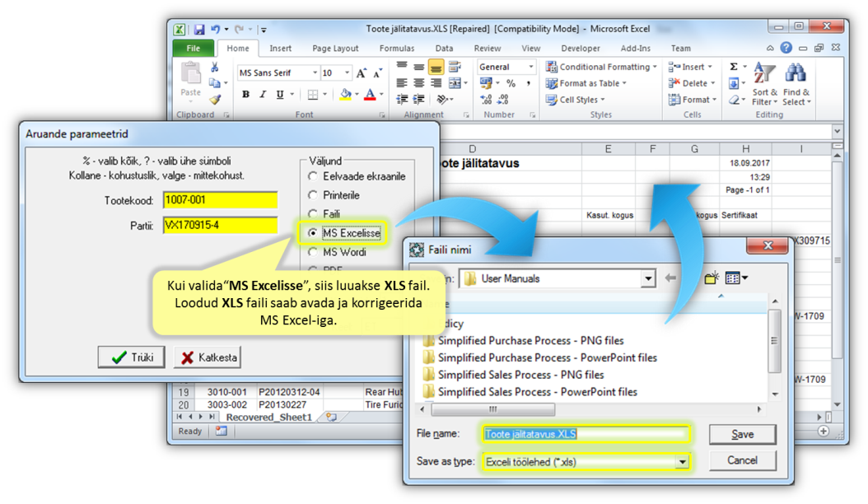
Task: Click the AutoSum sigma icon
Action: tap(734, 67)
